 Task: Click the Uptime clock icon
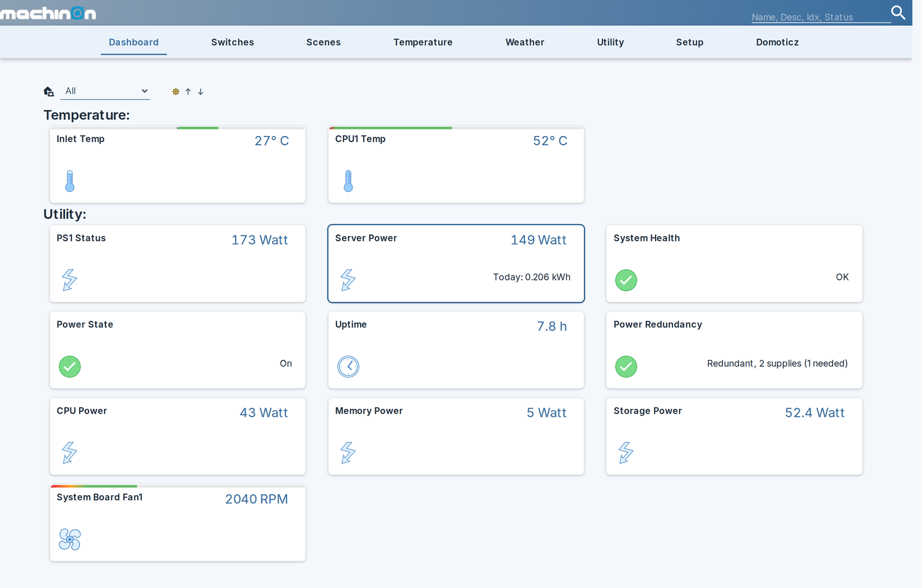pos(348,366)
